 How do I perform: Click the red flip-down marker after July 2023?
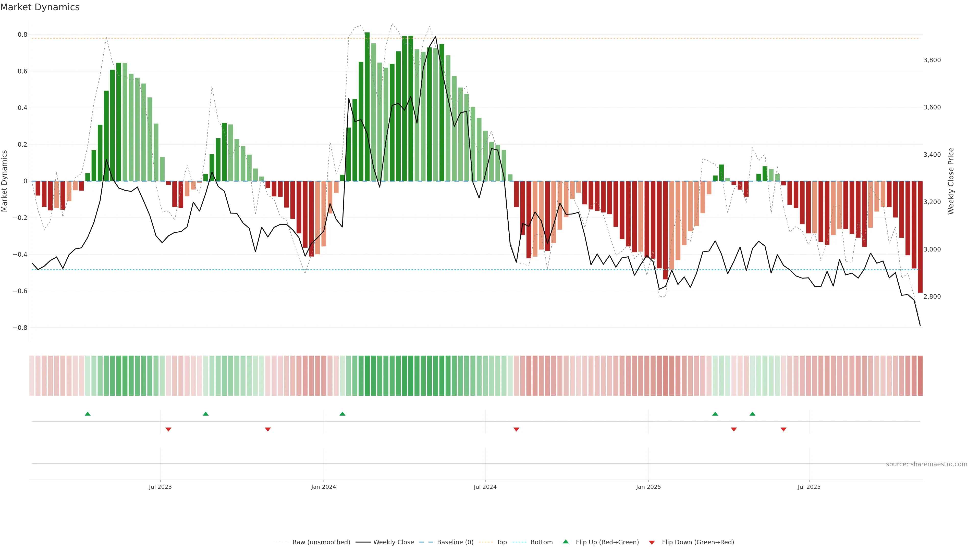coord(168,429)
